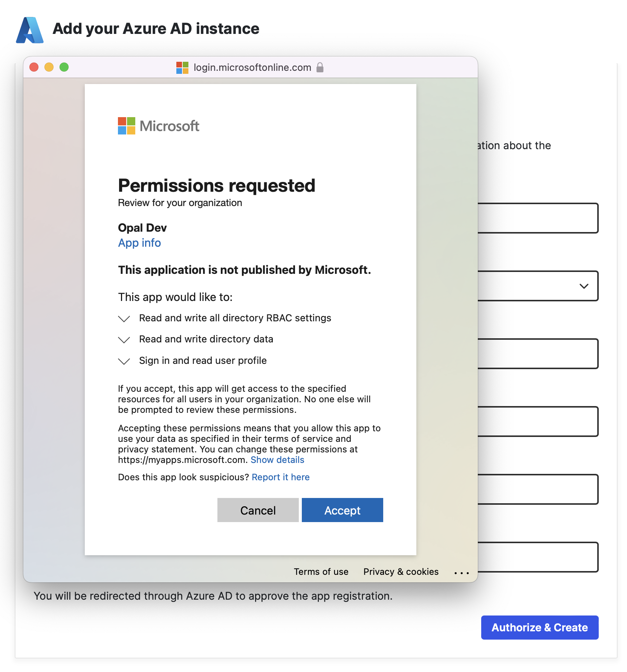The height and width of the screenshot is (672, 627).
Task: Click 'Sign in and read user profile' text
Action: (x=203, y=361)
